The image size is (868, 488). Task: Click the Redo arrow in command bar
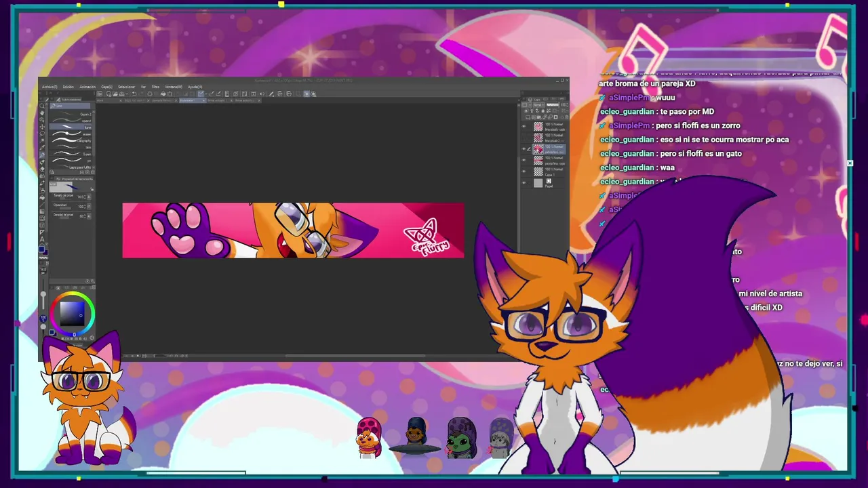click(x=141, y=94)
